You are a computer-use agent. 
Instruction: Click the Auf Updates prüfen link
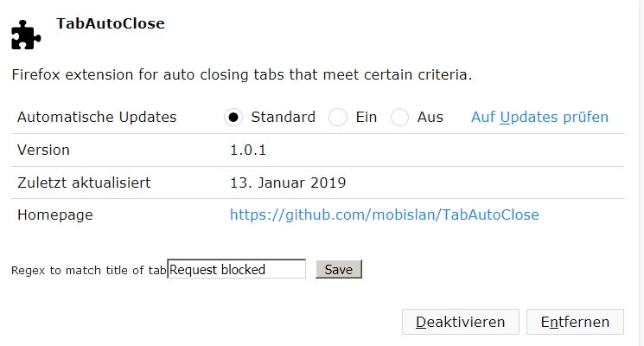click(539, 117)
